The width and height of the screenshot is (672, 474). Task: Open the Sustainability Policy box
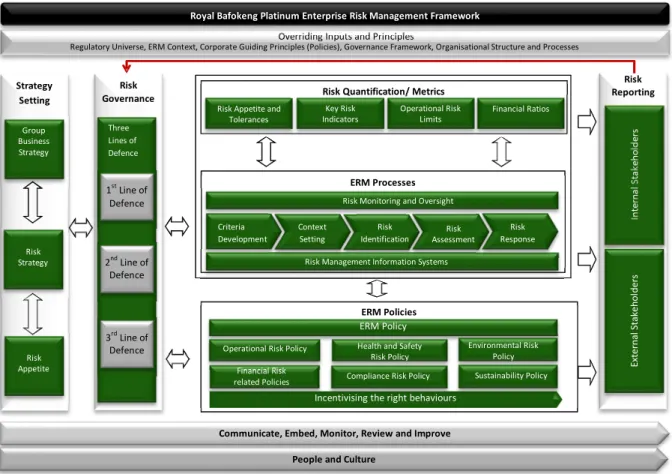[x=508, y=376]
